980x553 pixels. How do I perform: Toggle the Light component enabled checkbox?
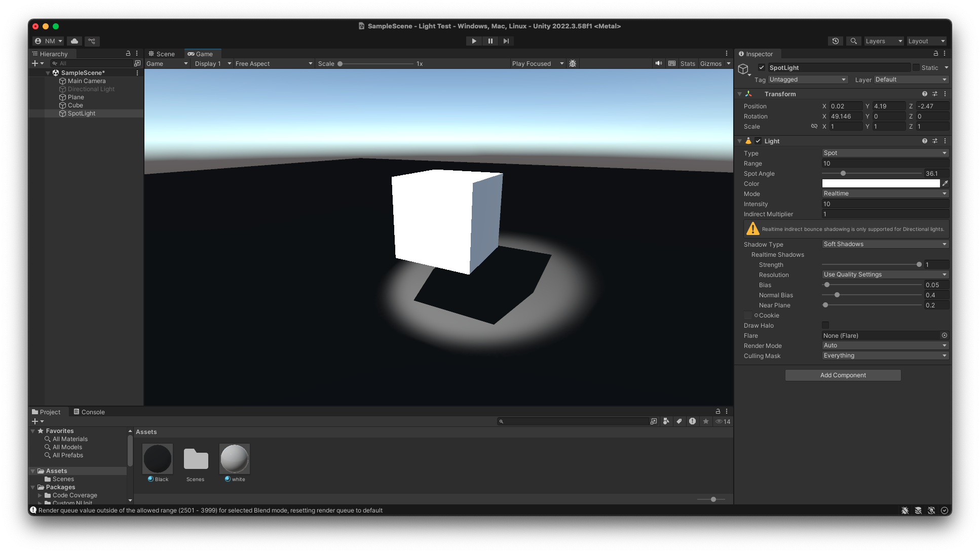point(758,141)
